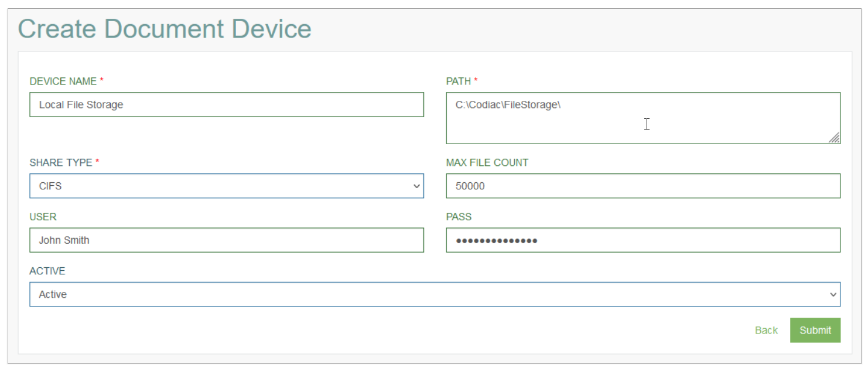Click the Submit button
Screen dimensions: 868x371
[x=815, y=330]
